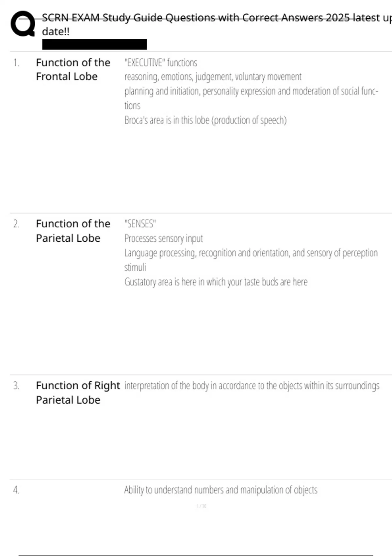Select the item number 1 marker

click(16, 62)
